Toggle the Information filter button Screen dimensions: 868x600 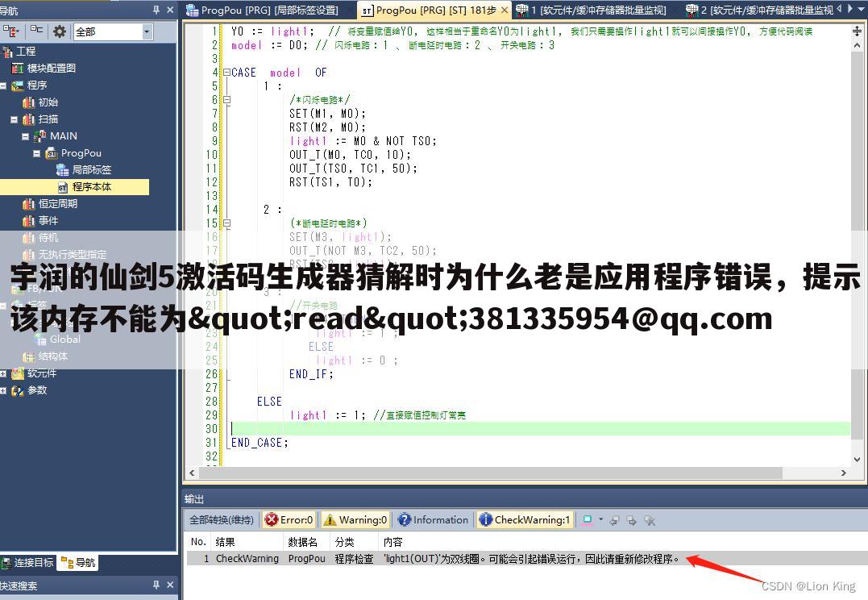tap(433, 520)
